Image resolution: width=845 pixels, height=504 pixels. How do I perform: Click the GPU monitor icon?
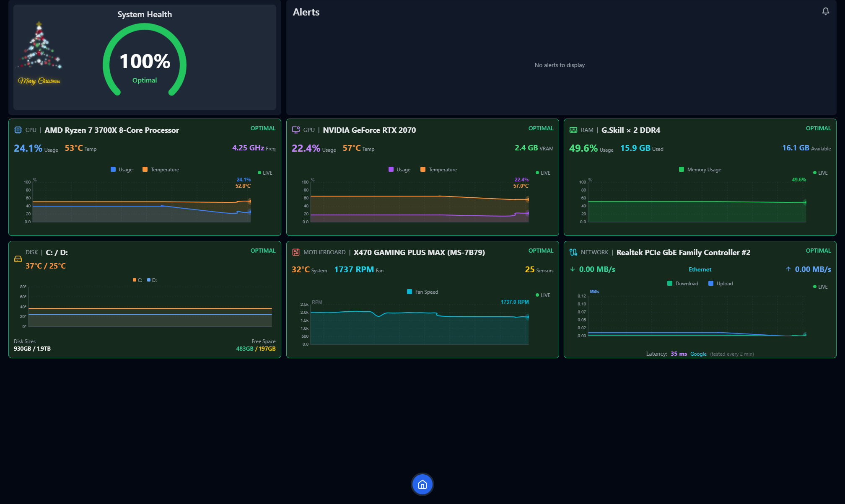296,130
